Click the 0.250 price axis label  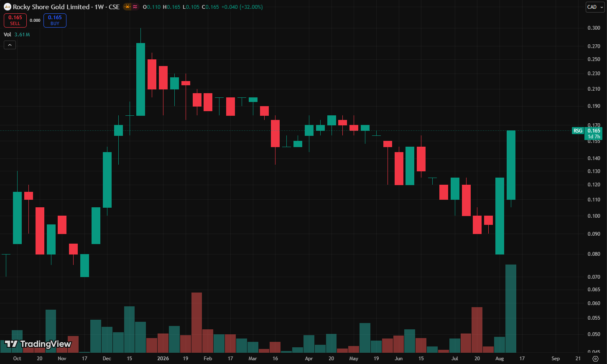[x=594, y=59]
